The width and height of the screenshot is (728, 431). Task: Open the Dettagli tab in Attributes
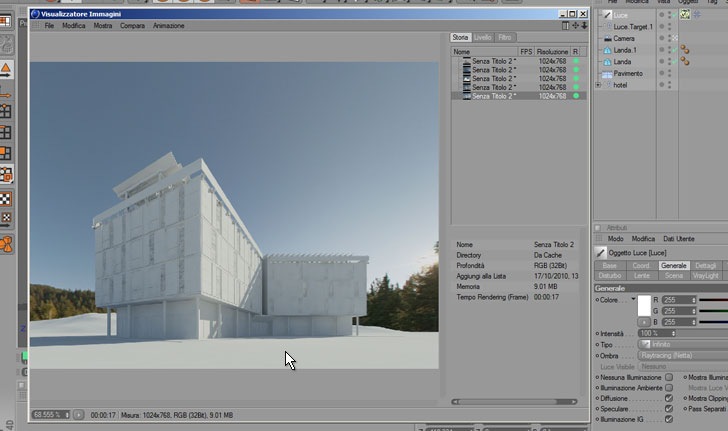pyautogui.click(x=706, y=266)
